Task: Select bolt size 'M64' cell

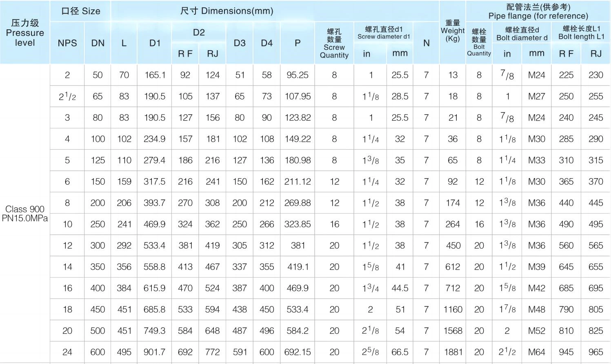Action: click(536, 352)
